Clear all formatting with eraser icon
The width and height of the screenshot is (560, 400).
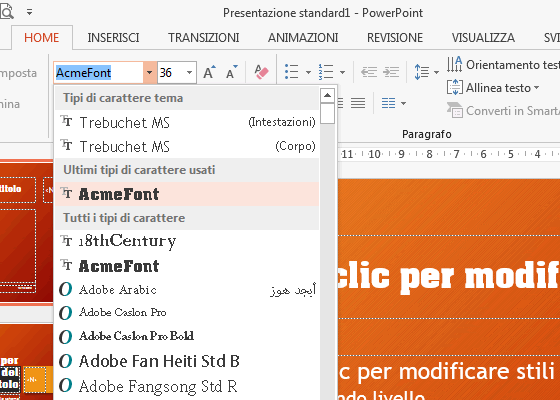click(x=261, y=72)
